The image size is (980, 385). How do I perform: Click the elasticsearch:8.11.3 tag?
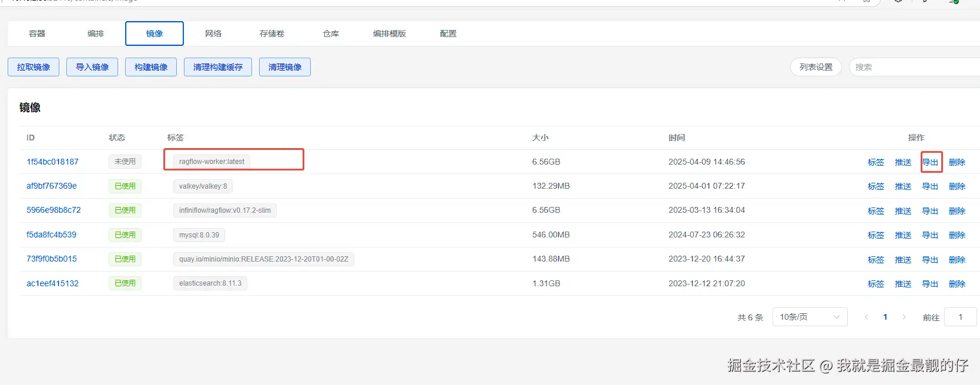coord(210,283)
